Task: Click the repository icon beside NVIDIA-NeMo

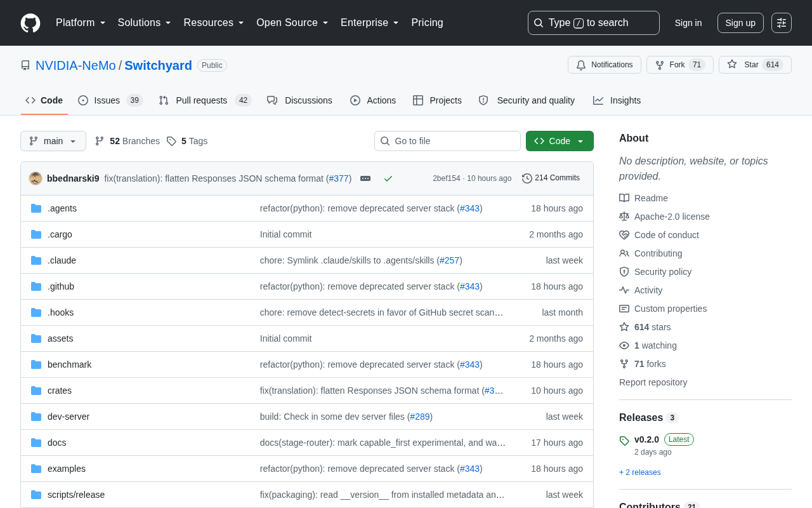Action: 25,65
